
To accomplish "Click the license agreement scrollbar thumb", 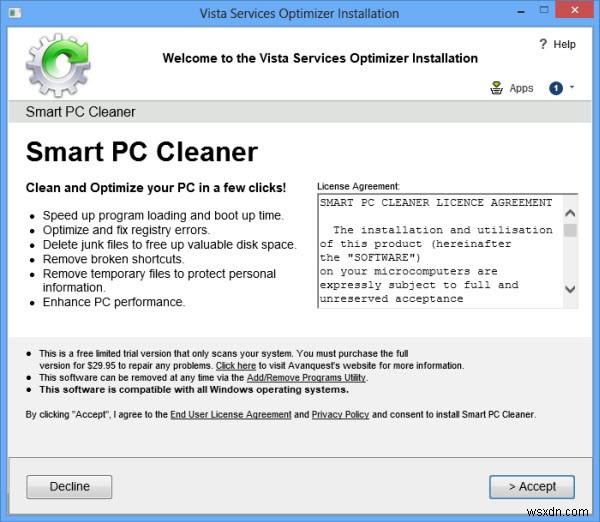I will [570, 230].
